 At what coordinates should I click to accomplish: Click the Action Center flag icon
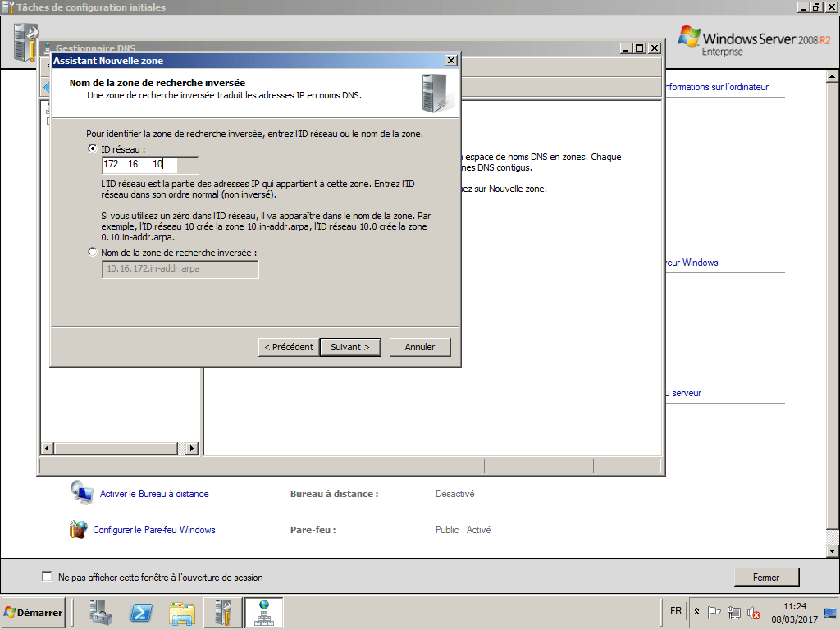click(714, 612)
